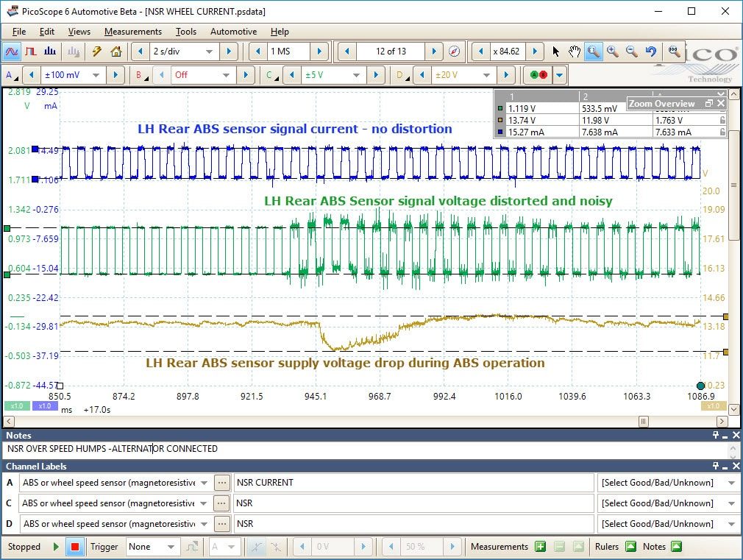The height and width of the screenshot is (560, 743).
Task: Click the Undo zoom arrow icon
Action: point(650,52)
